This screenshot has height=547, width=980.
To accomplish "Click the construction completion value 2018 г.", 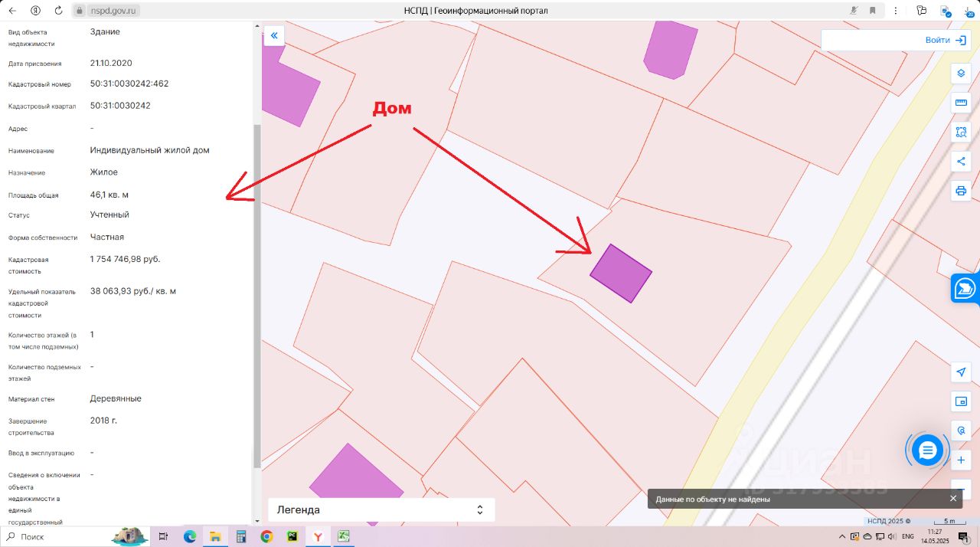I will coord(103,421).
